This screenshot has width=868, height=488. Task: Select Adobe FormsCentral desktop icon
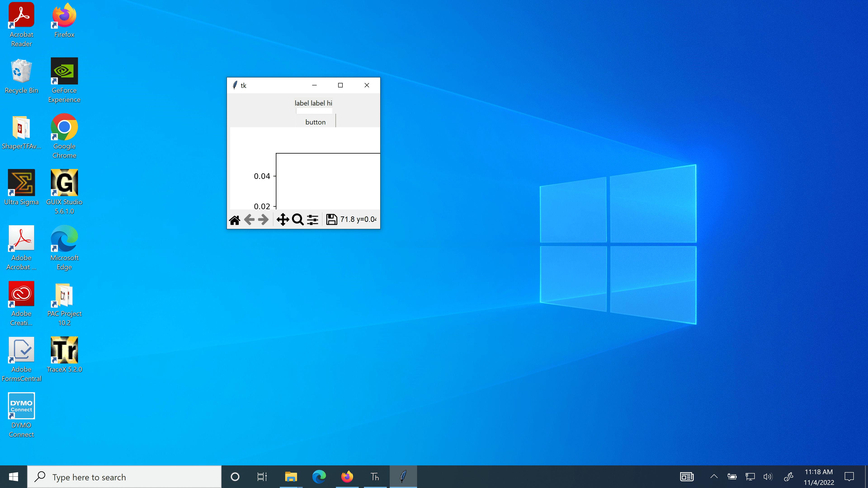21,360
